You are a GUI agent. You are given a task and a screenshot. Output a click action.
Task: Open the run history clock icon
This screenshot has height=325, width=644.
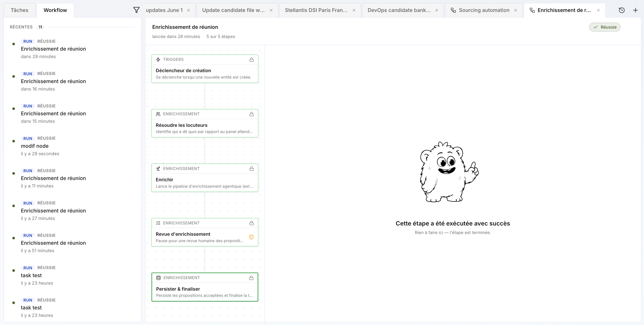pos(621,10)
